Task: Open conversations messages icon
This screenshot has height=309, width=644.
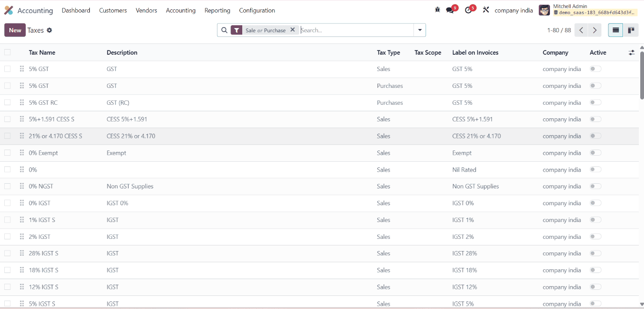Action: coord(450,10)
